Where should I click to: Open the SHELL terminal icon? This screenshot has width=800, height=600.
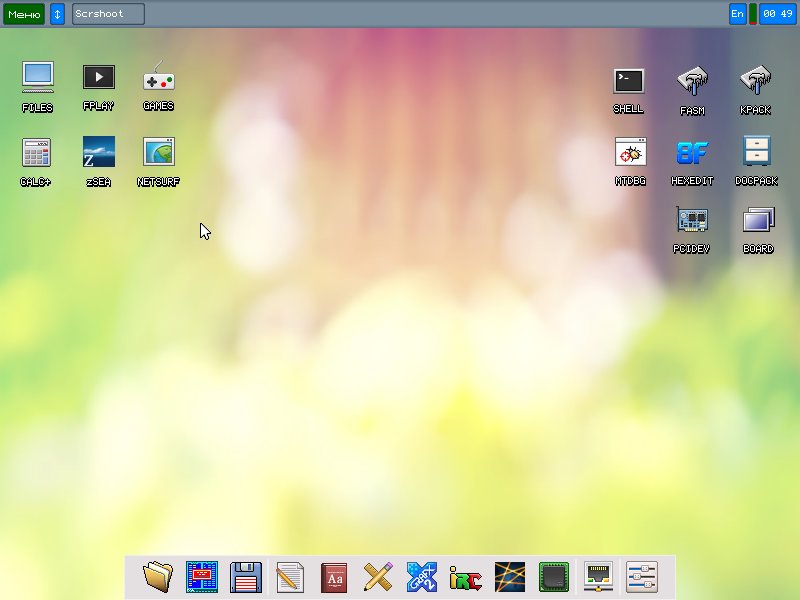[x=629, y=81]
